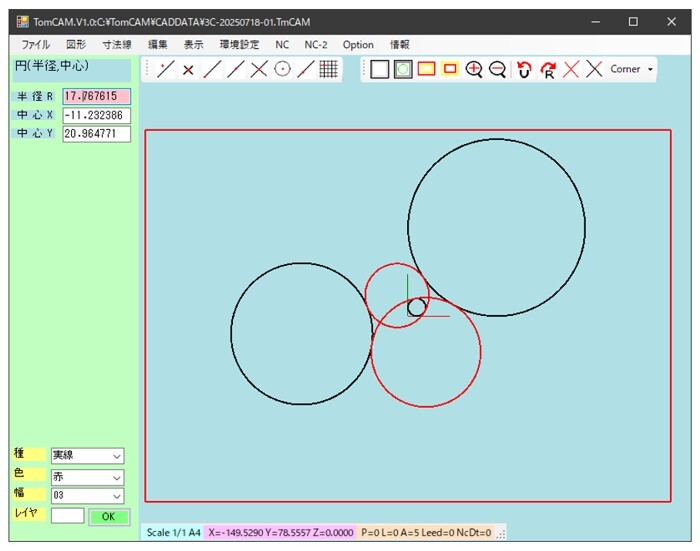Click the redo arrow icon marked R
Screen dimensions: 700x551
[548, 69]
